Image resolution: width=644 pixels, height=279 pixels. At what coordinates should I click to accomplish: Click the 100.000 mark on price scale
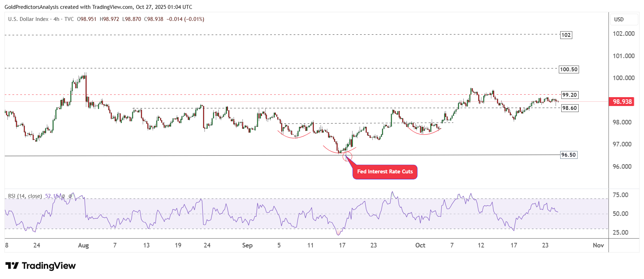coord(623,78)
